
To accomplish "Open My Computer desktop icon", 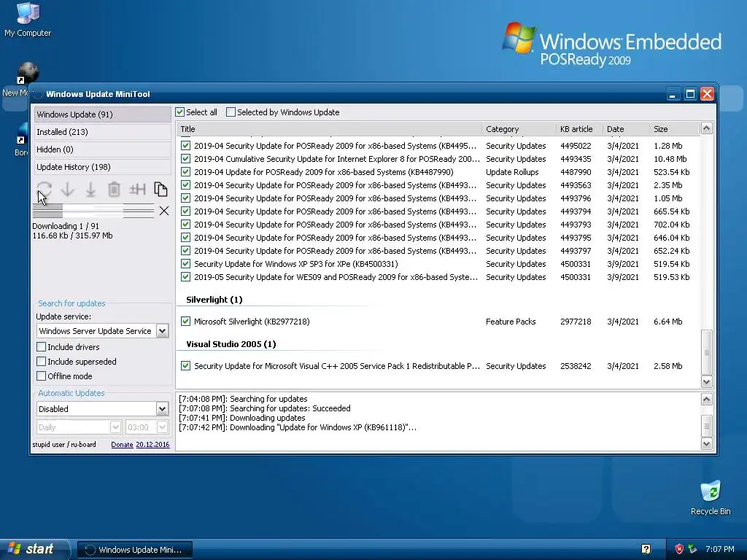I will point(28,20).
